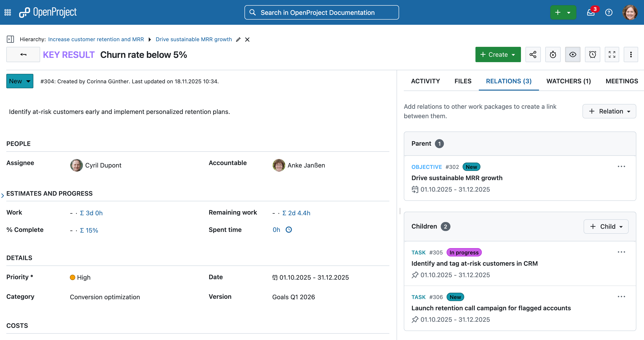
Task: Start the time tracking timer
Action: [x=553, y=54]
